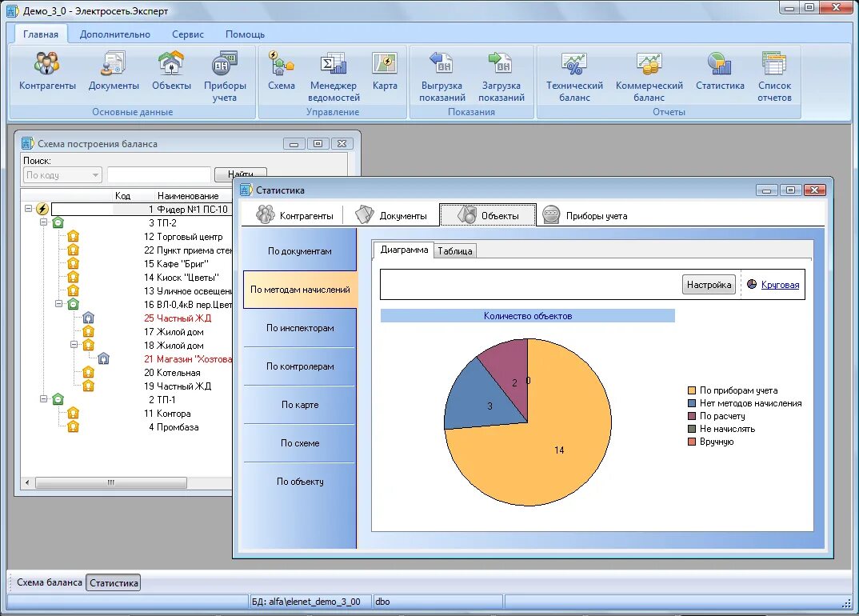Click the По приборам учета legend swatch
Screen dimensions: 859x616
coord(691,390)
